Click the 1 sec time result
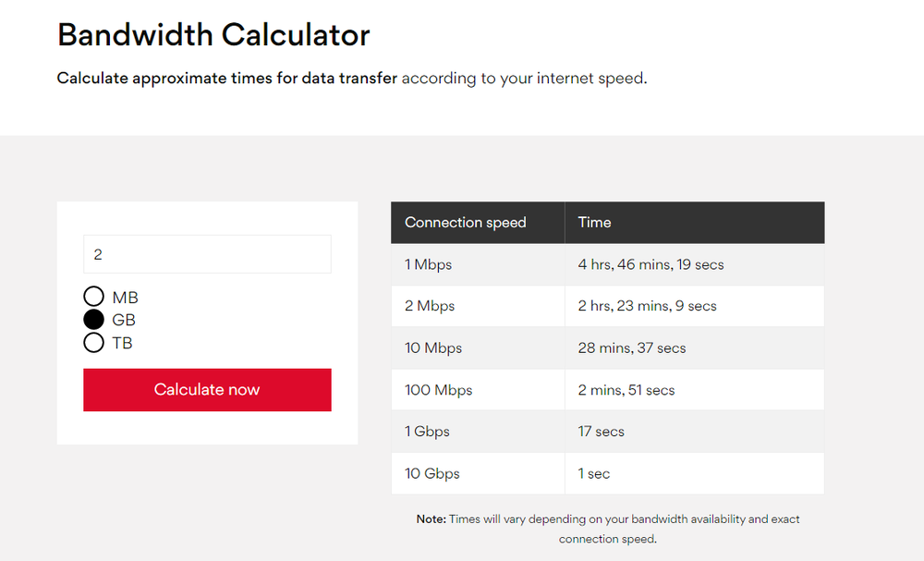This screenshot has height=561, width=924. 594,474
